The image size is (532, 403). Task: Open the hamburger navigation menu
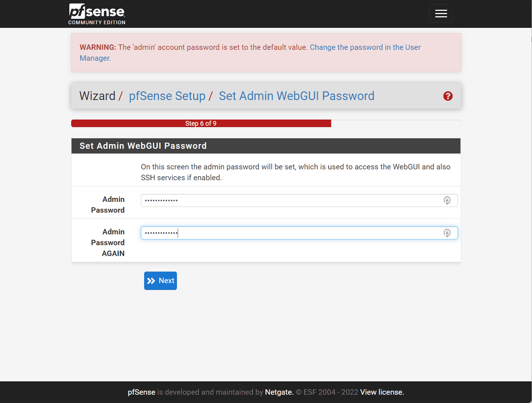click(441, 14)
